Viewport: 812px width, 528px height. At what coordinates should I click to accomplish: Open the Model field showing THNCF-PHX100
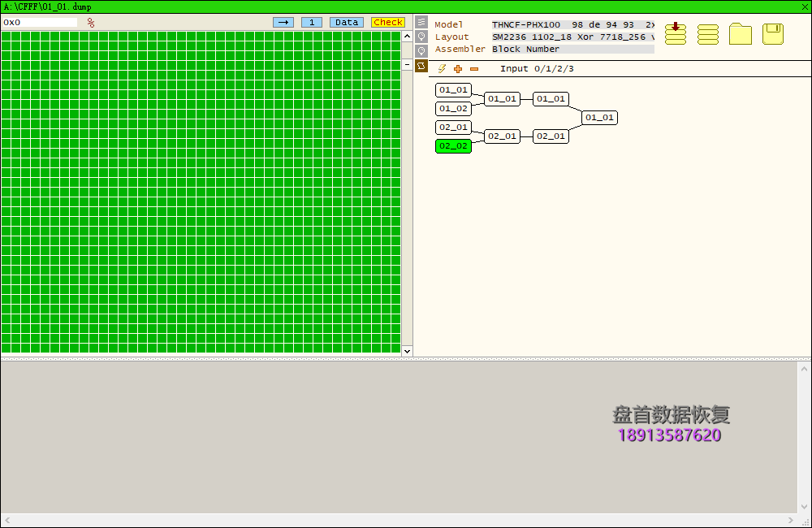568,24
